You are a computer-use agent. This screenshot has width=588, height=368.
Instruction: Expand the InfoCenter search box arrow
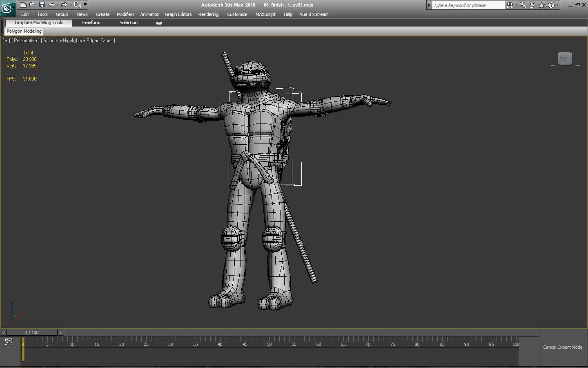coord(429,5)
